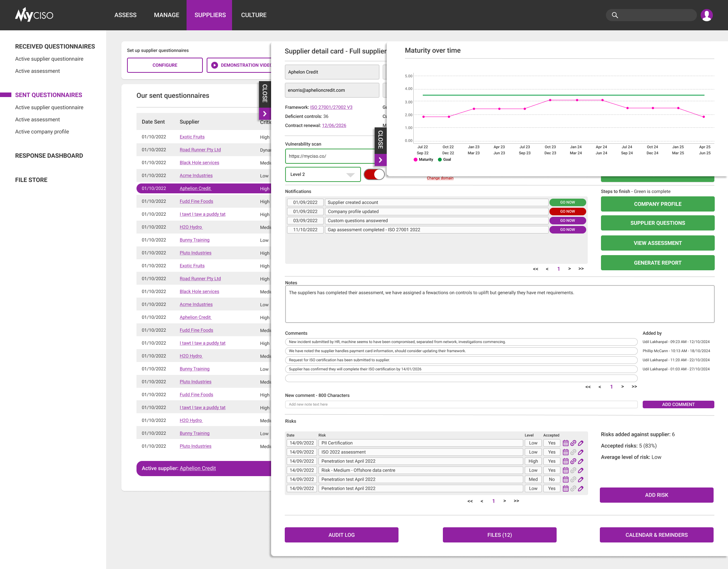
Task: Open the Level 2 dropdown
Action: [323, 174]
